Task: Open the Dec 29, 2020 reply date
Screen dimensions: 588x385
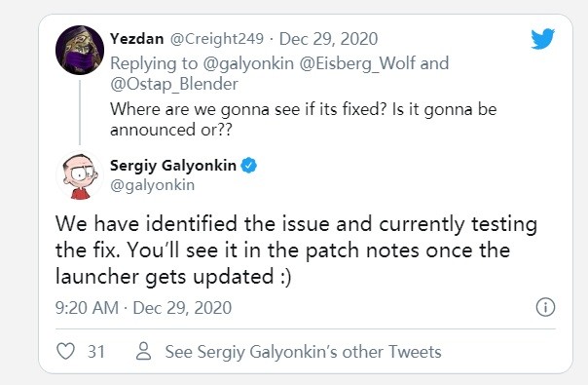Action: pyautogui.click(x=328, y=39)
